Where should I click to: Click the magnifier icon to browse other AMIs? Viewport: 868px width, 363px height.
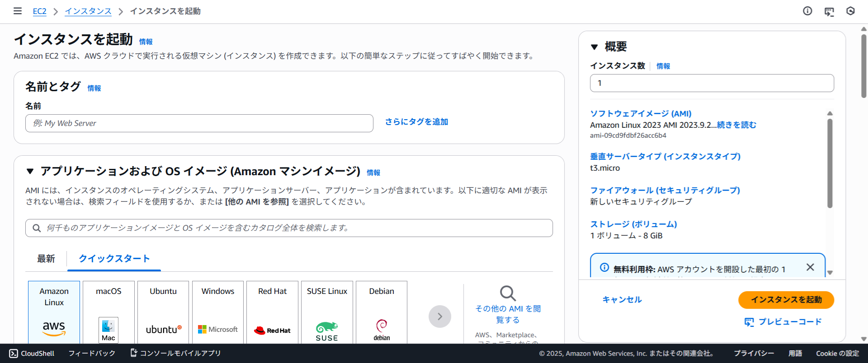tap(508, 293)
